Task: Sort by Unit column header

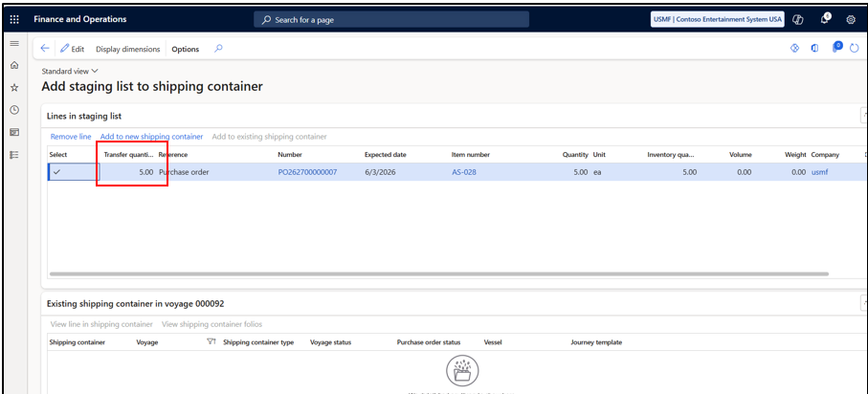Action: 599,155
